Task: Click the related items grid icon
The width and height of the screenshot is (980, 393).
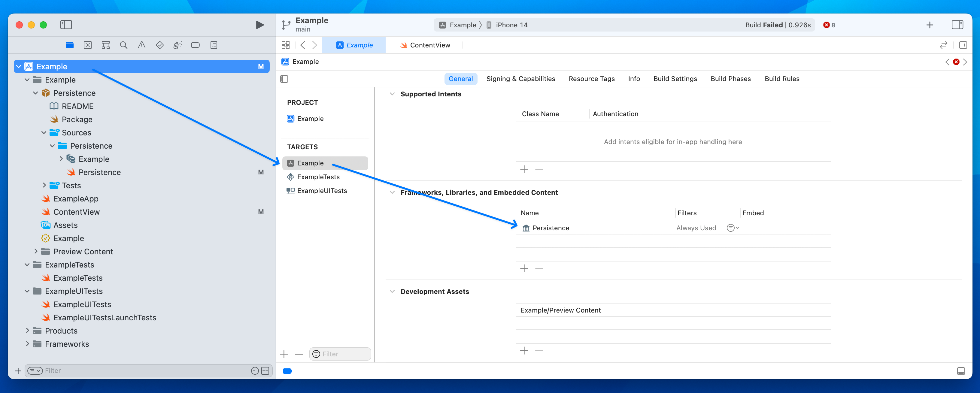Action: click(285, 45)
